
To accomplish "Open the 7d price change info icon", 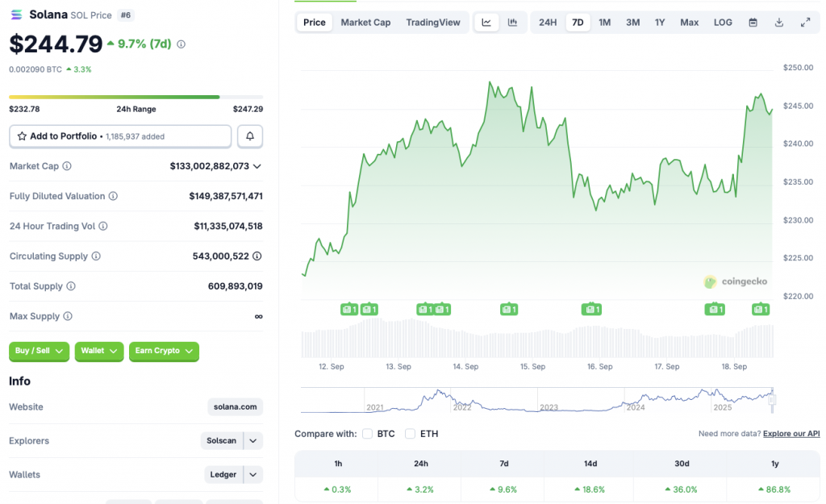I will click(x=181, y=44).
